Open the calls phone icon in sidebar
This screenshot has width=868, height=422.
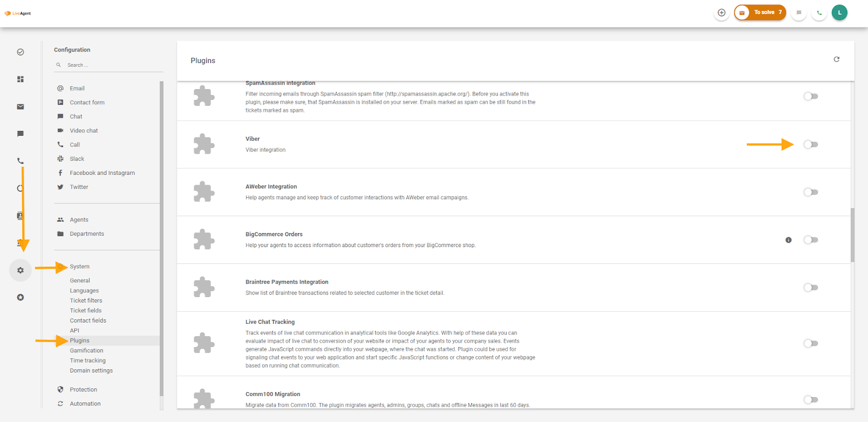coord(21,161)
